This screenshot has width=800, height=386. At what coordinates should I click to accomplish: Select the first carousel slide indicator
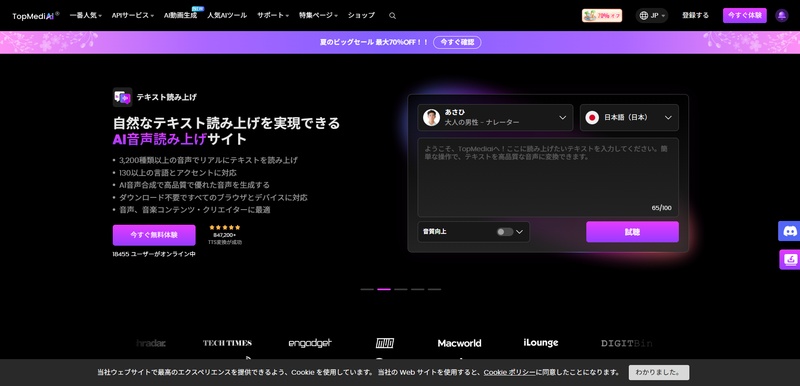(367, 289)
